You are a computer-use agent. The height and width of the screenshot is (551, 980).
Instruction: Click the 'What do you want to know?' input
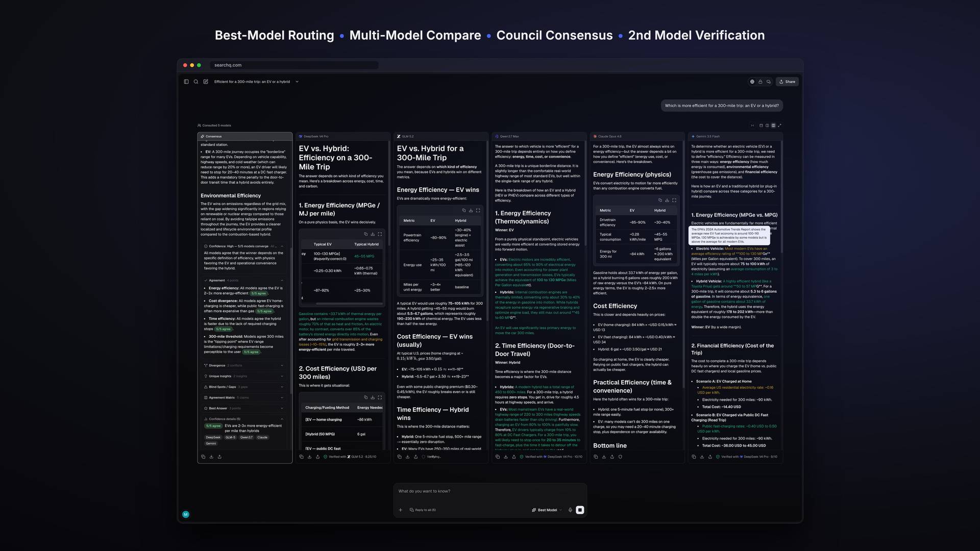[490, 491]
